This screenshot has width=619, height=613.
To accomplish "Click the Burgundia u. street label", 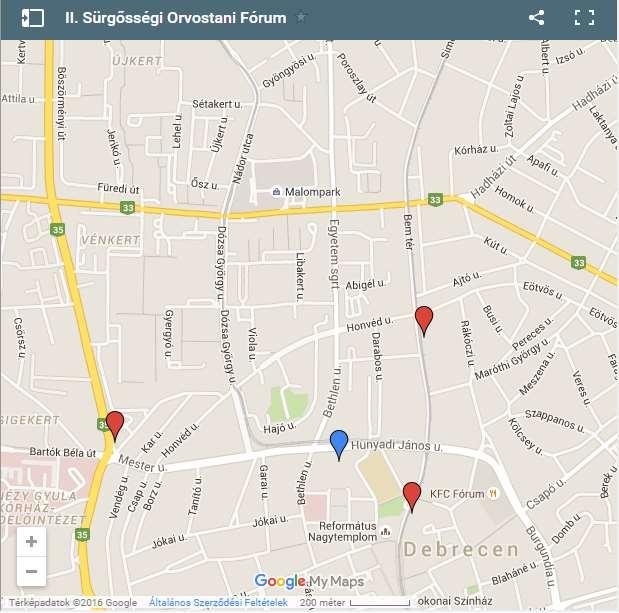I will [x=541, y=557].
